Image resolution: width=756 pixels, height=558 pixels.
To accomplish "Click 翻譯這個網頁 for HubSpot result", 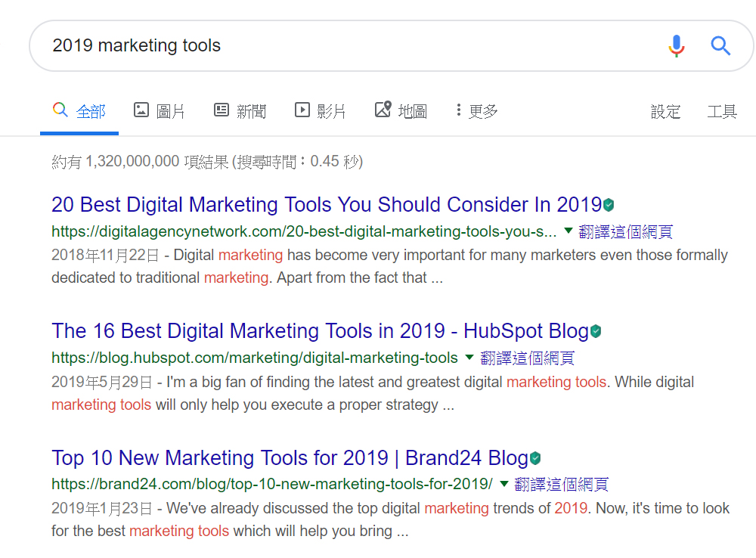I will 527,358.
